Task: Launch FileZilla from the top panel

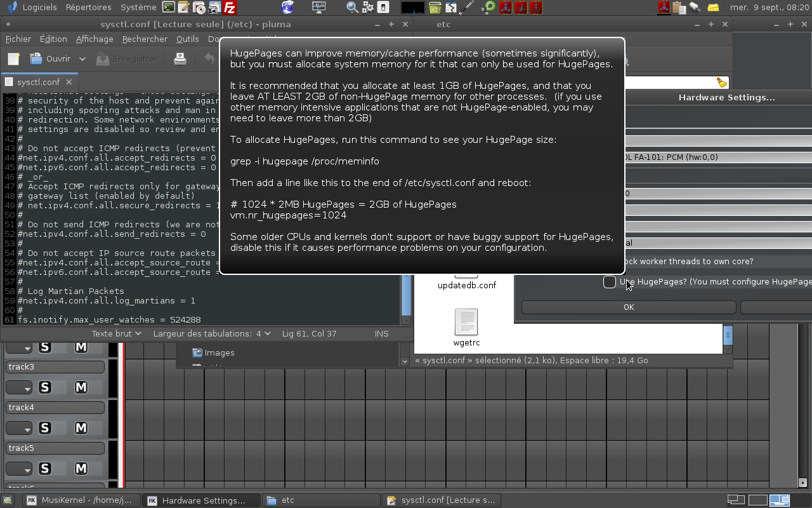Action: 230,8
